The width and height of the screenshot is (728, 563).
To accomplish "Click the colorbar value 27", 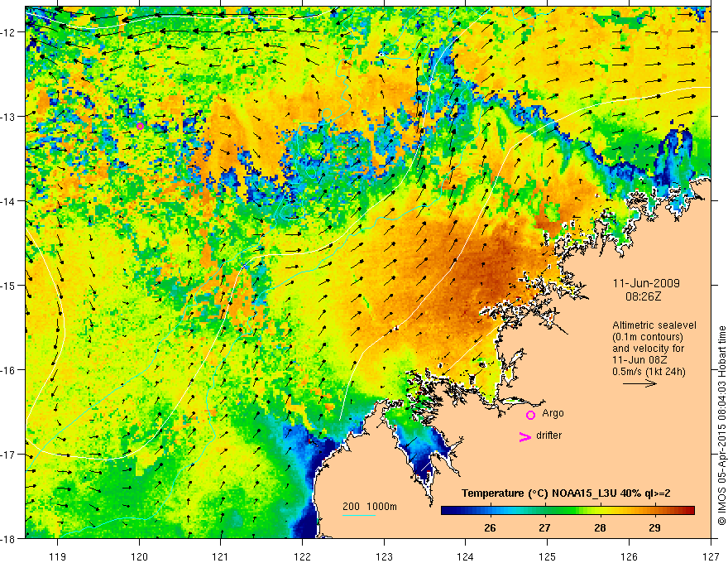I will tap(544, 527).
